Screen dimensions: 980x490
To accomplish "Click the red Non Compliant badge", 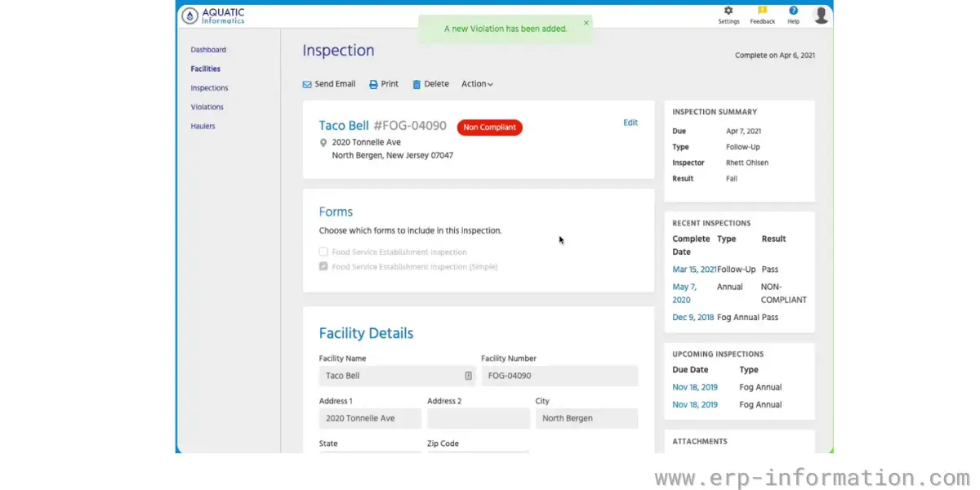I will pos(490,127).
